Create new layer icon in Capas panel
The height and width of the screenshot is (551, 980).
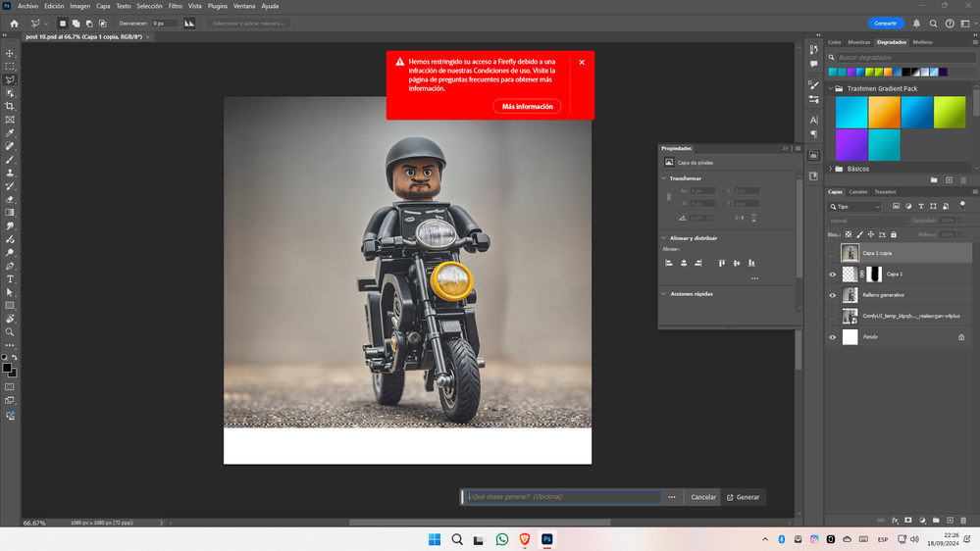pyautogui.click(x=950, y=520)
